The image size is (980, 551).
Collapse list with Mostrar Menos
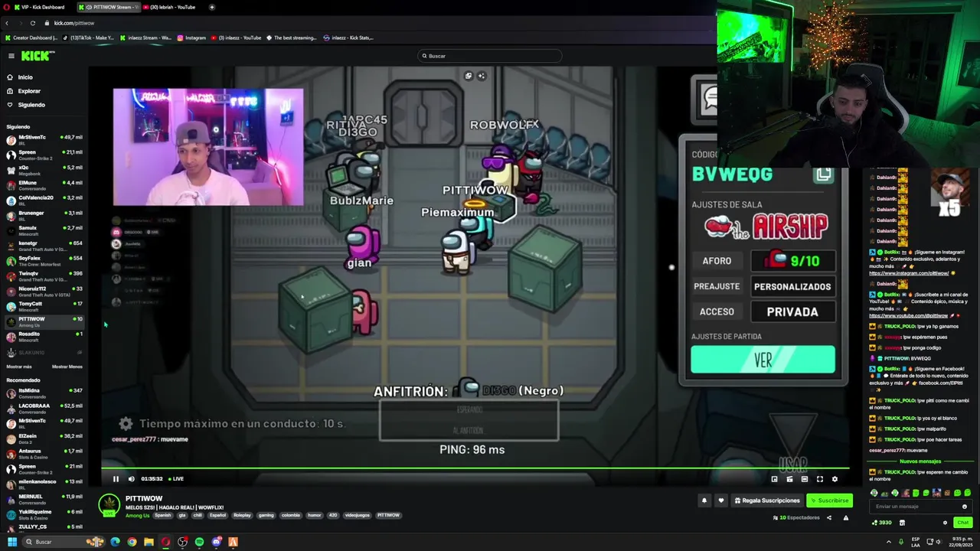(x=67, y=367)
